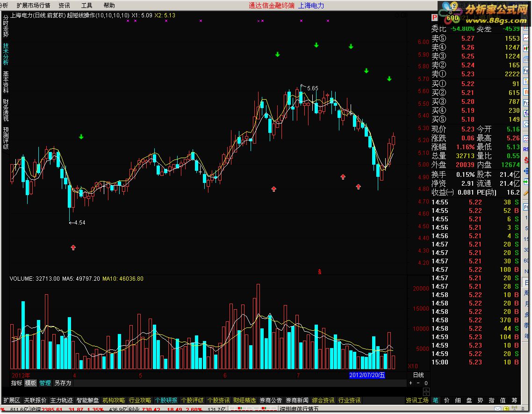The image size is (532, 414).
Task: Click the 5.65 high price label
Action: [312, 88]
